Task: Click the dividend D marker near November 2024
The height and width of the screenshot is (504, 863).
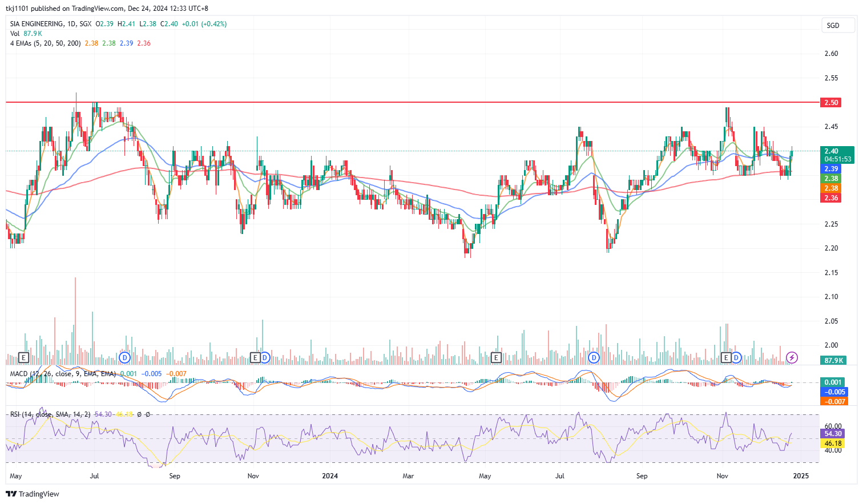Action: 736,358
